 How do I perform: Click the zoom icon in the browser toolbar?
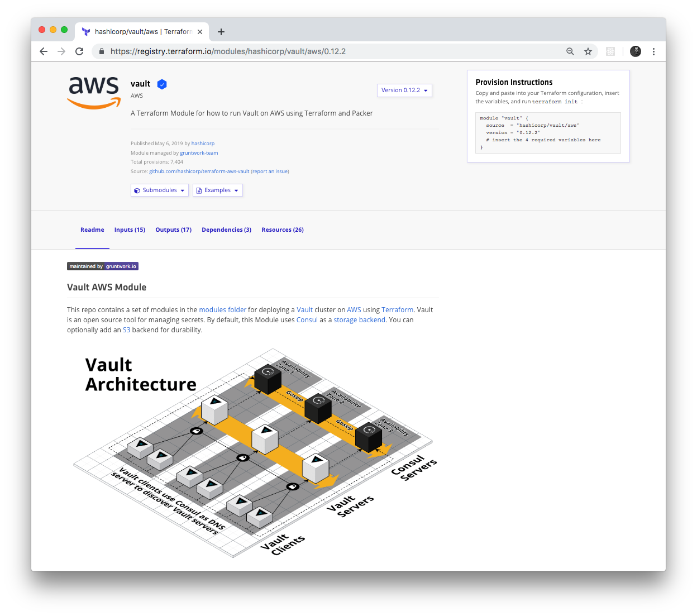pos(570,51)
